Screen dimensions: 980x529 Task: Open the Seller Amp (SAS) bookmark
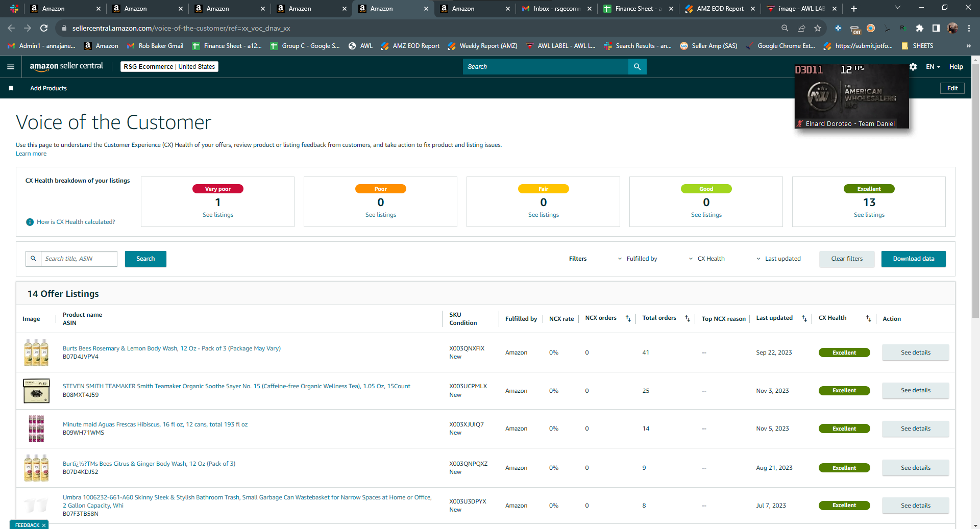tap(708, 46)
